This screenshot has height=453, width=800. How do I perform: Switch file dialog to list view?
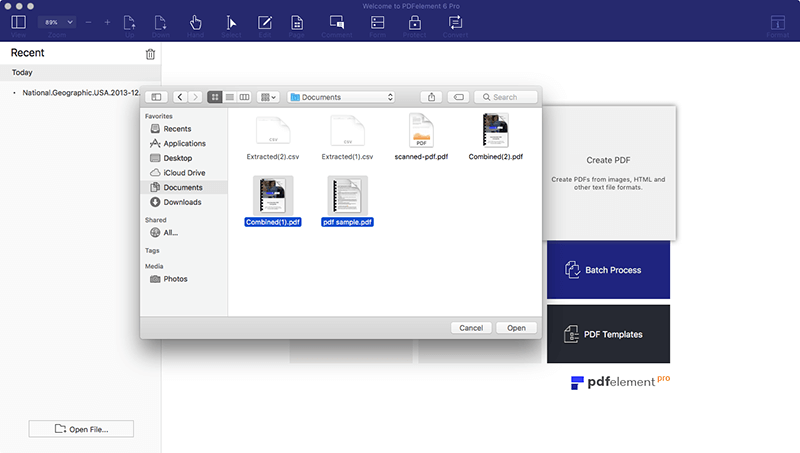[229, 97]
